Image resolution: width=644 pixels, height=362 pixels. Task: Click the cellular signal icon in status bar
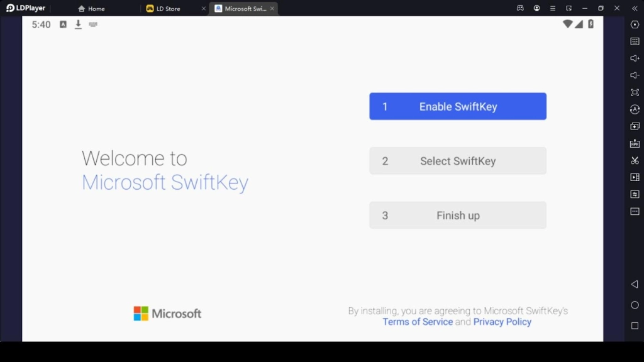[579, 25]
